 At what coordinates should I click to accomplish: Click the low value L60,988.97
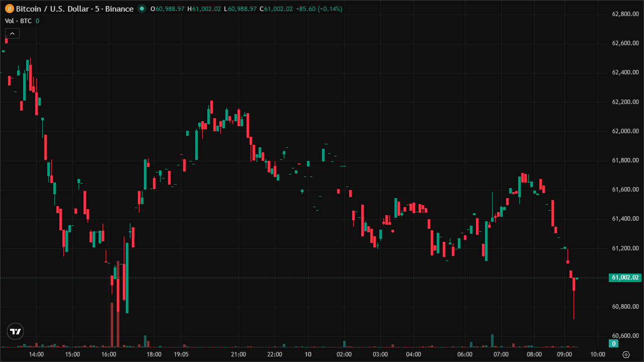pyautogui.click(x=240, y=9)
